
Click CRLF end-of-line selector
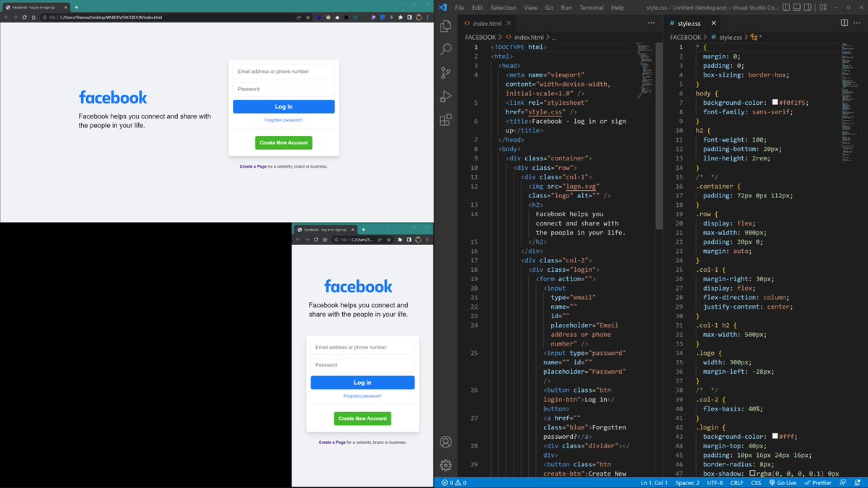point(736,482)
